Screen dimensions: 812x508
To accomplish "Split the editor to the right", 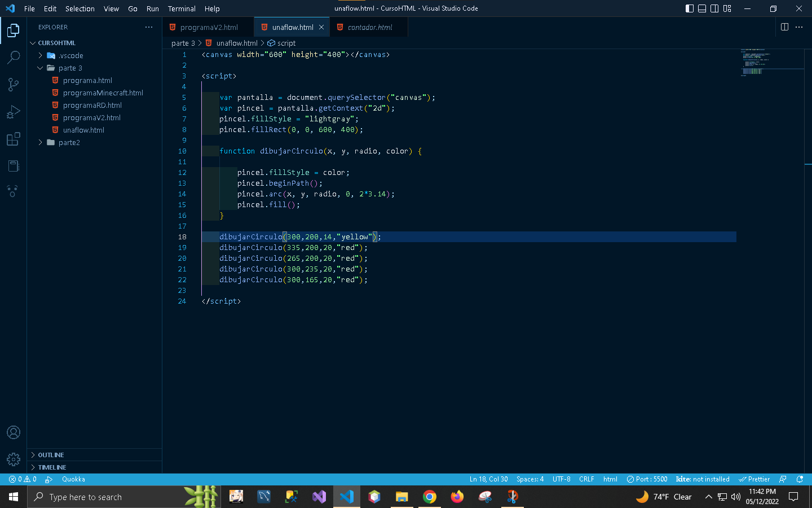I will click(x=784, y=27).
